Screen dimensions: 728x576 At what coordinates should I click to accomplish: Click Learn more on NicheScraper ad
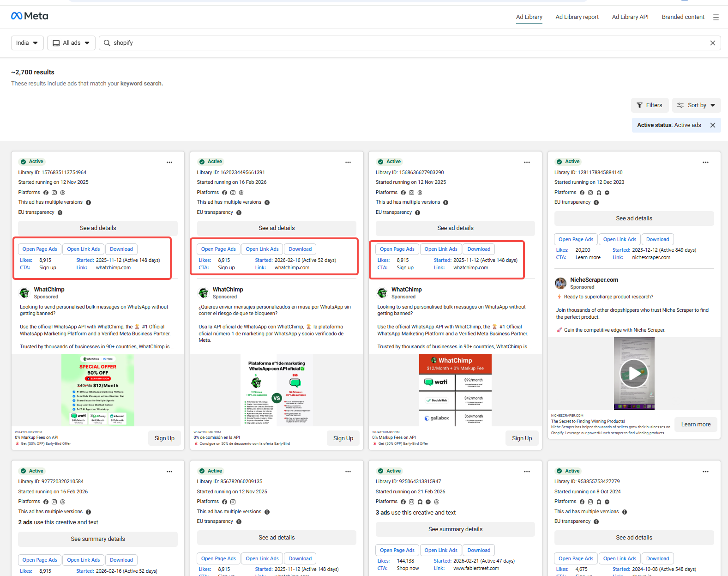click(x=696, y=424)
